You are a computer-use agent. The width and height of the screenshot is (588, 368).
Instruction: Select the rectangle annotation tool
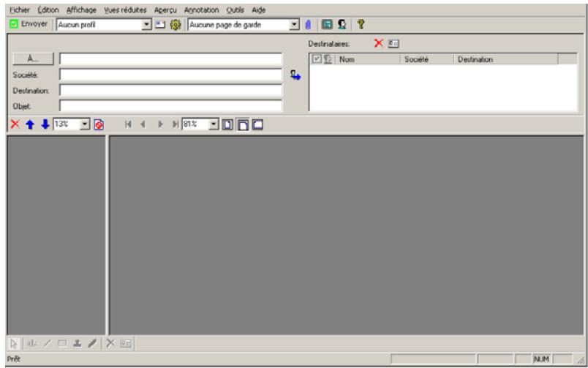click(62, 343)
